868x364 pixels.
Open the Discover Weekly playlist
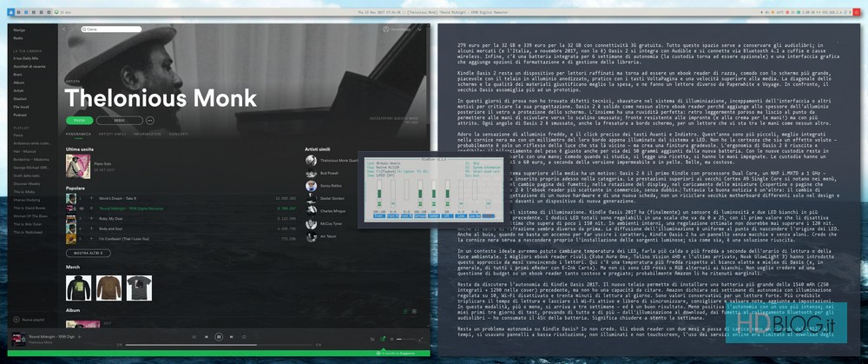tap(25, 183)
